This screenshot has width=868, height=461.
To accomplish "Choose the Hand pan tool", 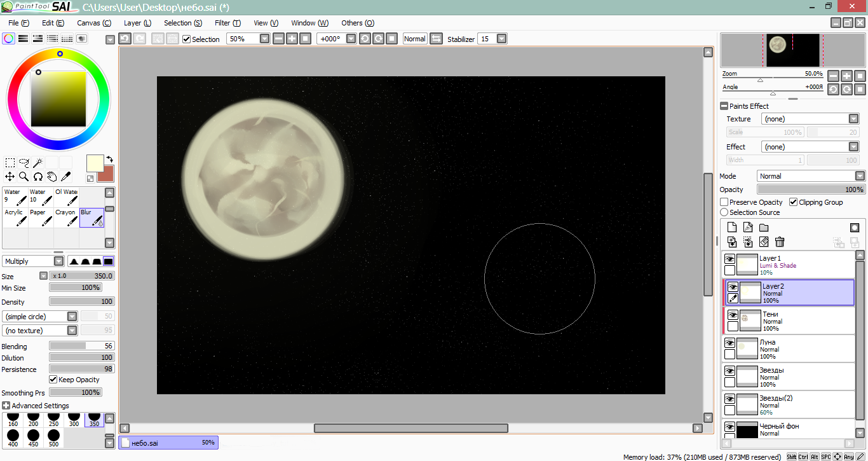I will coord(51,177).
